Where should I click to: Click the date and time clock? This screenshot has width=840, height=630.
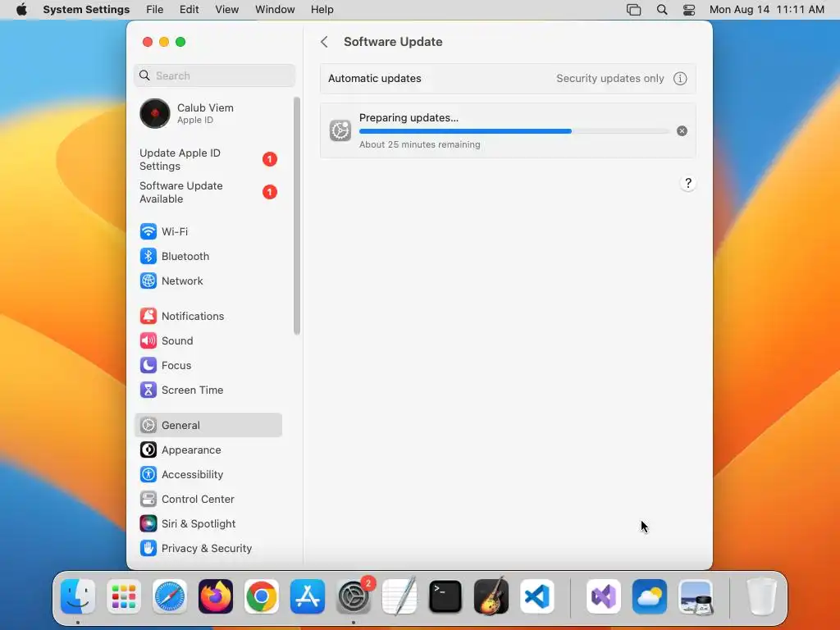click(767, 10)
